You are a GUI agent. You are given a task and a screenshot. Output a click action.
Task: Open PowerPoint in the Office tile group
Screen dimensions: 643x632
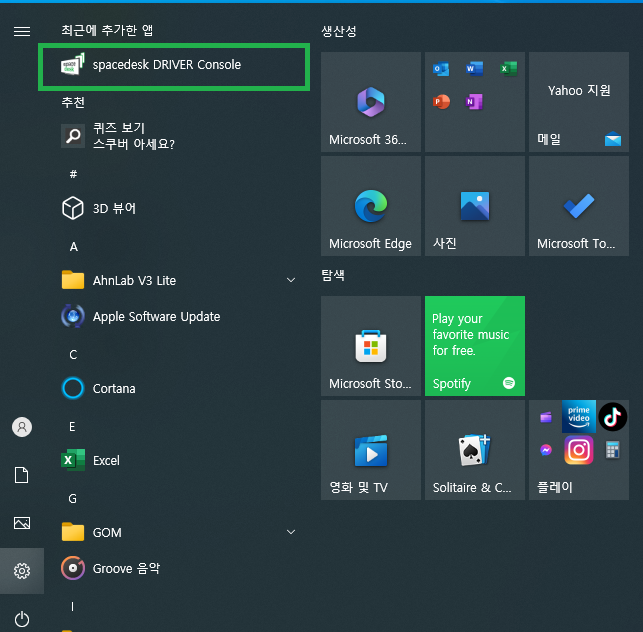(x=441, y=101)
